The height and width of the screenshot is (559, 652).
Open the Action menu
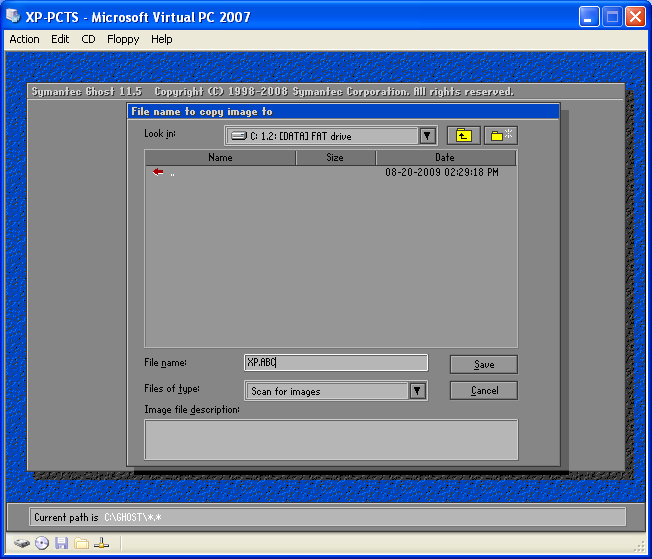point(25,39)
